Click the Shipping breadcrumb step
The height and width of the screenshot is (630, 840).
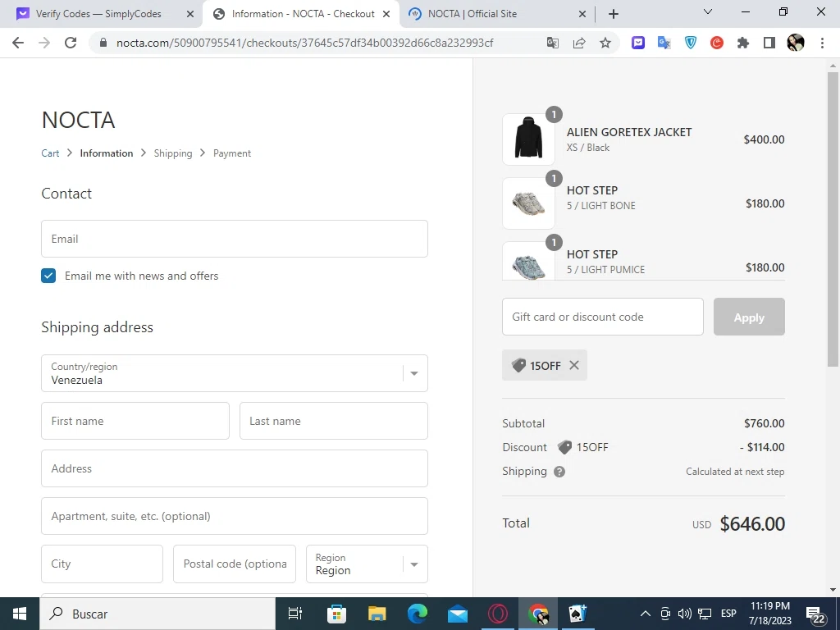pos(173,153)
